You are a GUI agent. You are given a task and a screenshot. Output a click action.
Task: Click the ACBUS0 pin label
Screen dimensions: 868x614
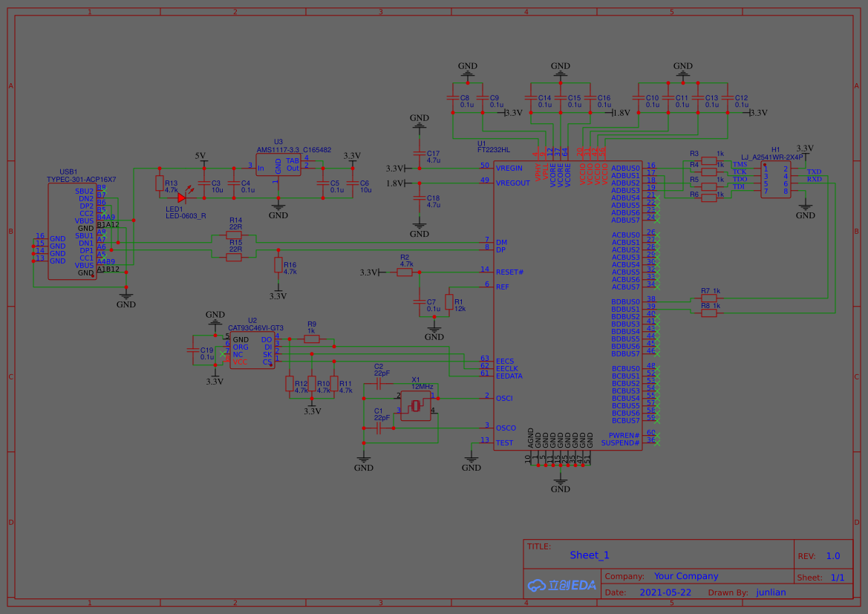tap(625, 235)
